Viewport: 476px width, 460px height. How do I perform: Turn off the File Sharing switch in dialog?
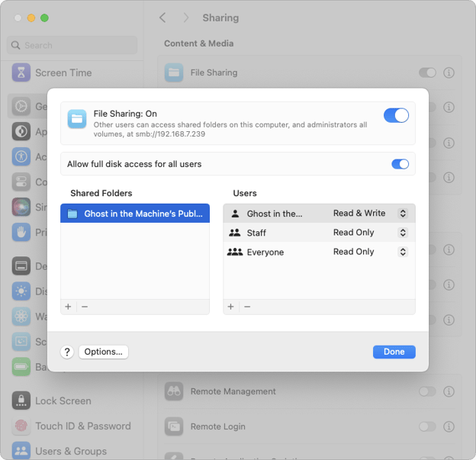pyautogui.click(x=396, y=115)
